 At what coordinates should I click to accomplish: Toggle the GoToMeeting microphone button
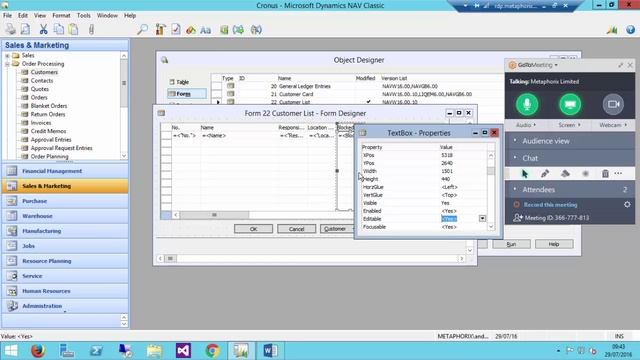click(x=527, y=104)
